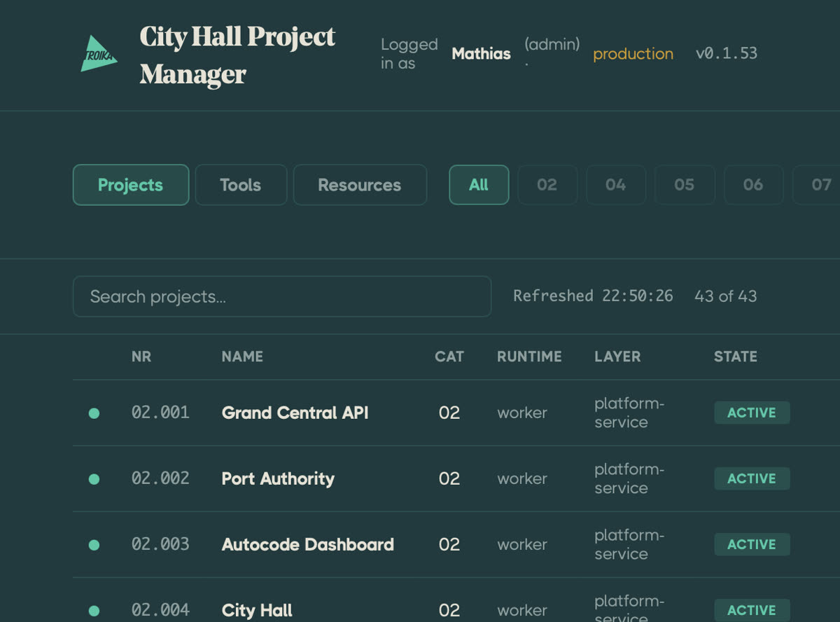Image resolution: width=840 pixels, height=622 pixels.
Task: Click project number 02.004
Action: pos(160,610)
